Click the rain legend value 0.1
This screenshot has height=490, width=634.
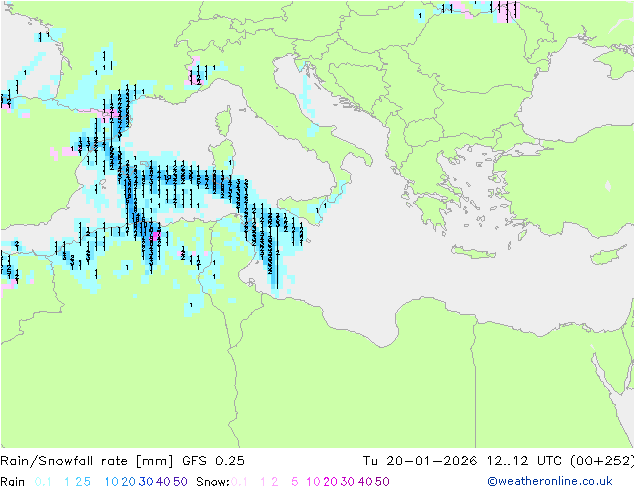pyautogui.click(x=43, y=482)
